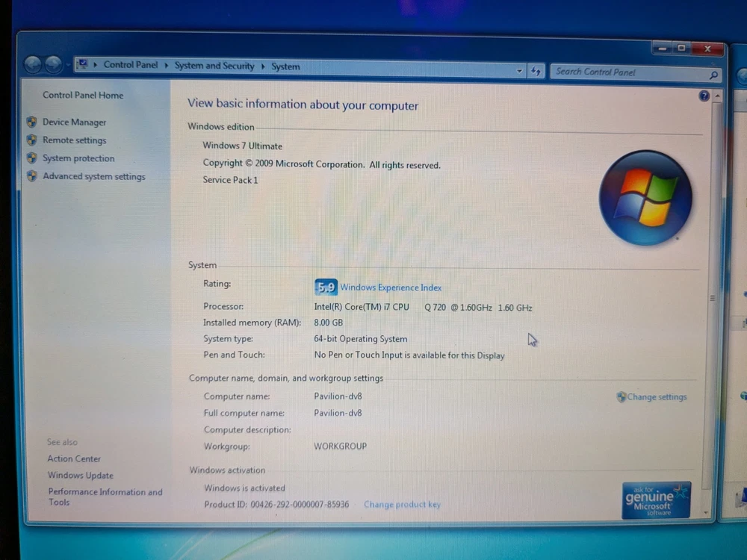The width and height of the screenshot is (747, 560).
Task: Expand the arrow after Control Panel breadcrumb
Action: tap(166, 66)
